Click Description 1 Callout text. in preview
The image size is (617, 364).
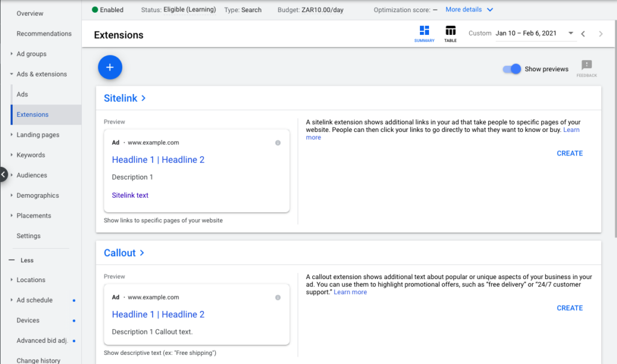pyautogui.click(x=152, y=331)
